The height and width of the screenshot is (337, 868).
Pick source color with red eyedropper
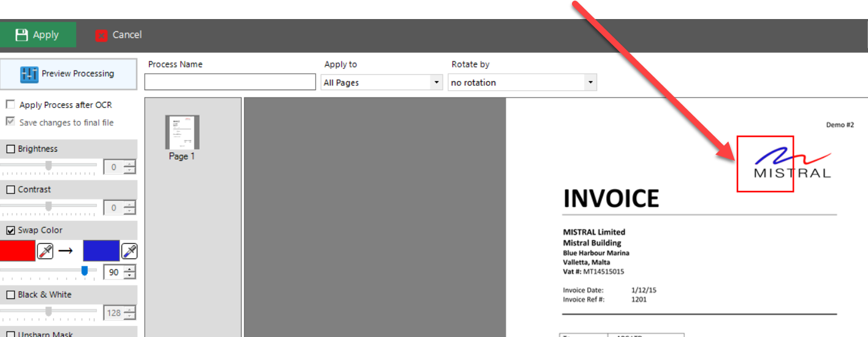click(x=45, y=250)
